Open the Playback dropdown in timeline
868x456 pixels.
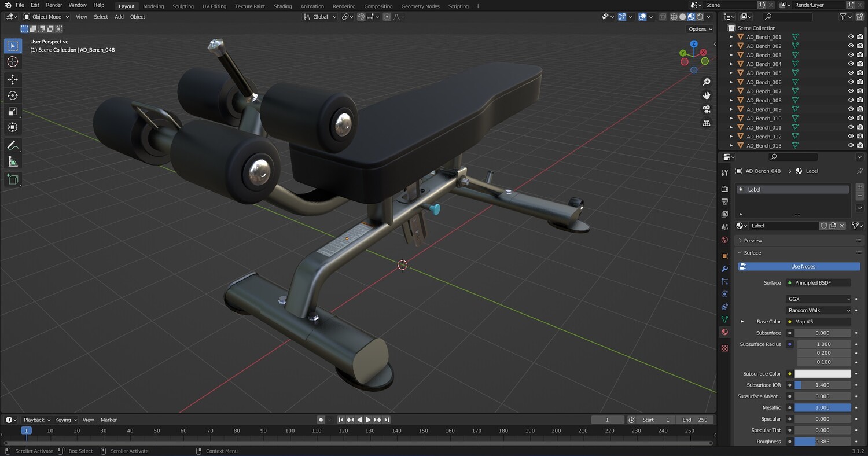37,420
